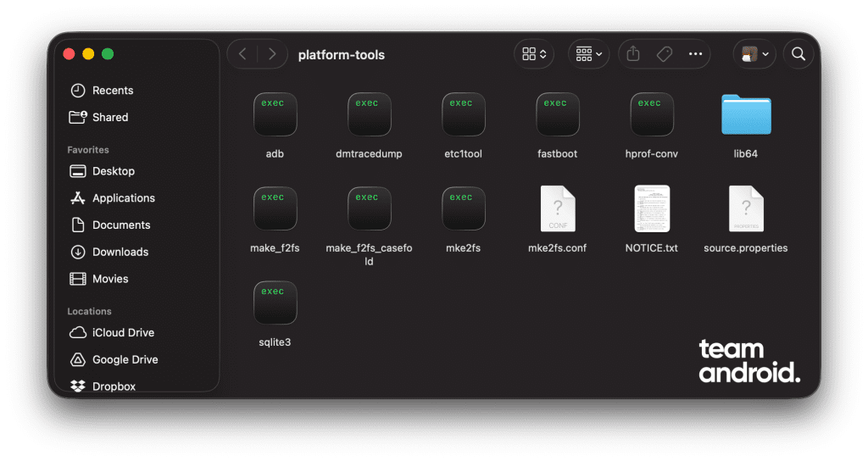Click the NOTICE.txt file name label
The height and width of the screenshot is (461, 868).
[x=652, y=248]
